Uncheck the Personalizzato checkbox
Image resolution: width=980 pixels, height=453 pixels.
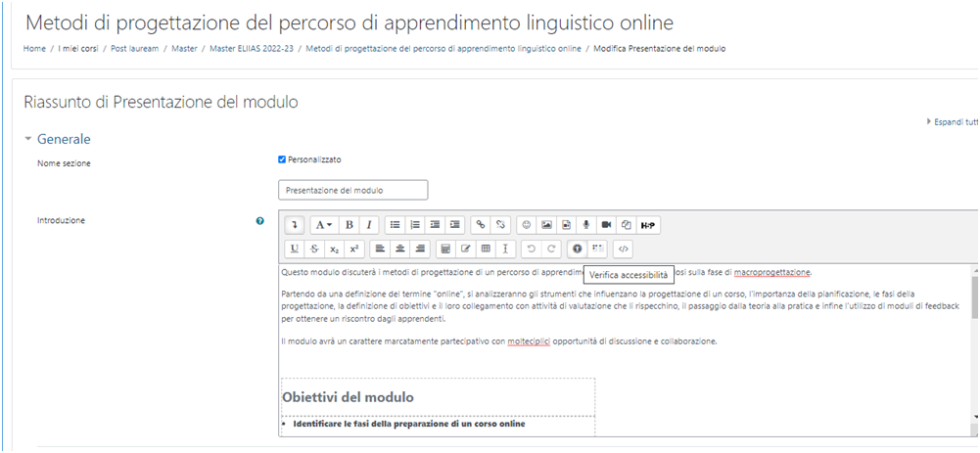(x=282, y=159)
